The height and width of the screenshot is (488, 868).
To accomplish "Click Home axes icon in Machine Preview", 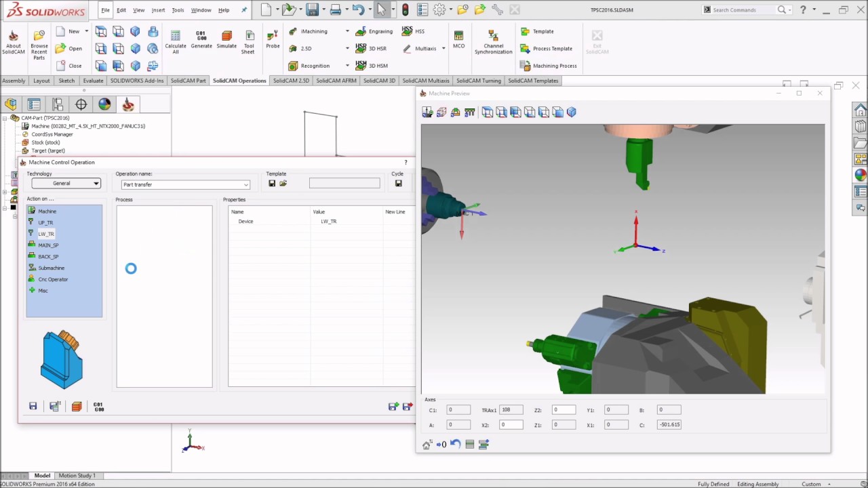I will (x=427, y=445).
